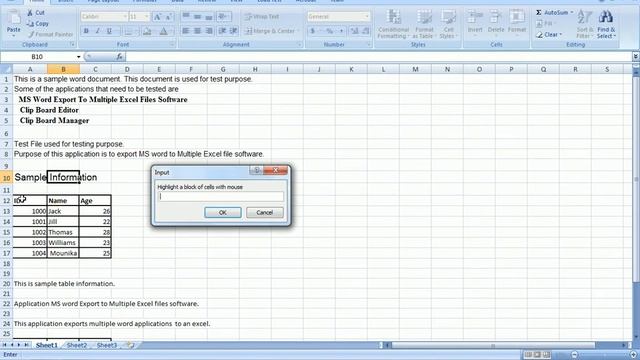
Task: Open the General number format dropdown
Action: point(367,17)
